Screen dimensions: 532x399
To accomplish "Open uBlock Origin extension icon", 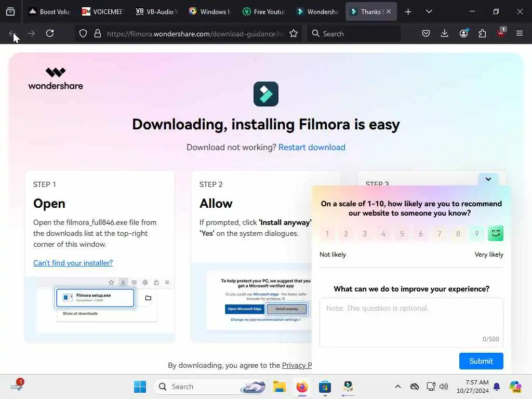I will coord(501,33).
